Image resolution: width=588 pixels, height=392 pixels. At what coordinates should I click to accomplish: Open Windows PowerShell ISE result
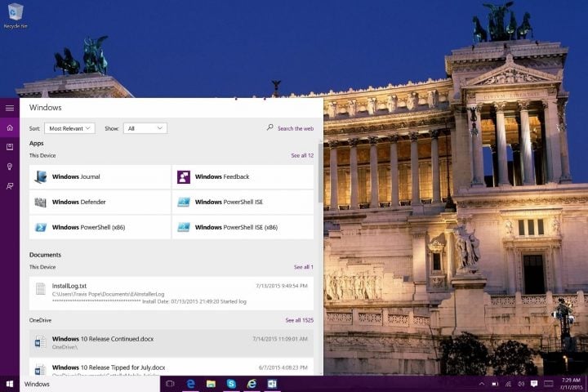click(243, 203)
